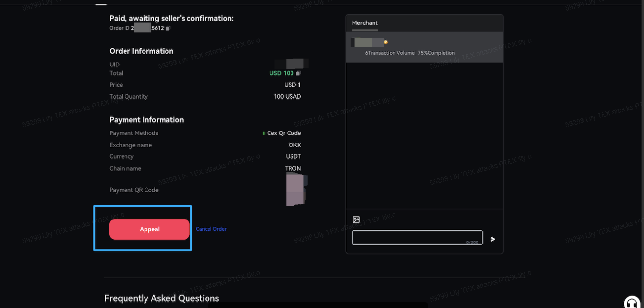Select the 'Paid, awaiting seller's confirmation' status text
The width and height of the screenshot is (644, 308).
point(171,18)
